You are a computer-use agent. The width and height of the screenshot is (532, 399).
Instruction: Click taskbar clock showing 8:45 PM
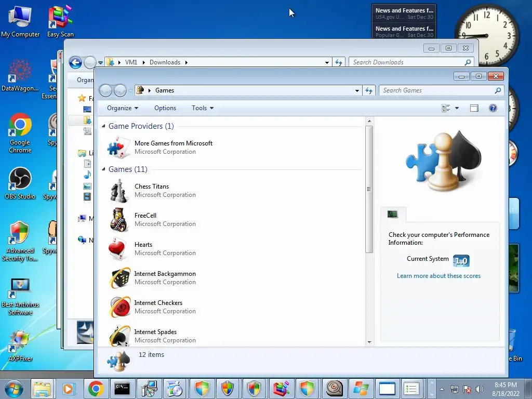point(506,389)
